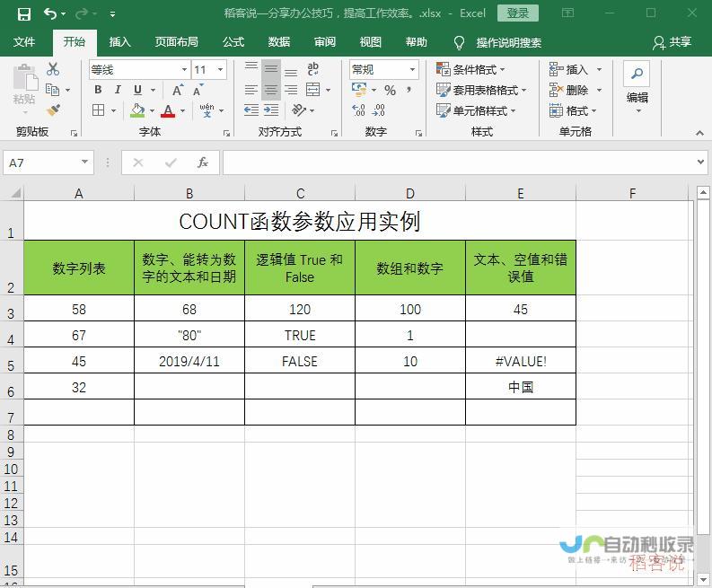Decrease decimal places
712x588 pixels.
(x=378, y=110)
